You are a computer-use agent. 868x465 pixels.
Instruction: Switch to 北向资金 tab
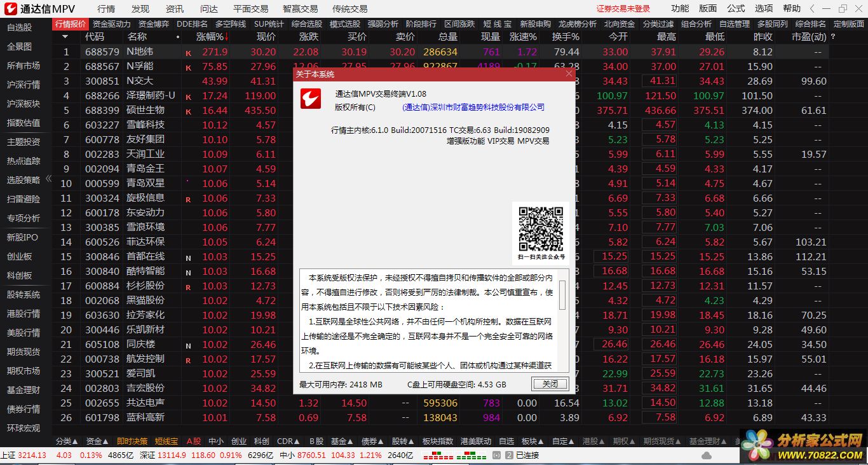619,24
